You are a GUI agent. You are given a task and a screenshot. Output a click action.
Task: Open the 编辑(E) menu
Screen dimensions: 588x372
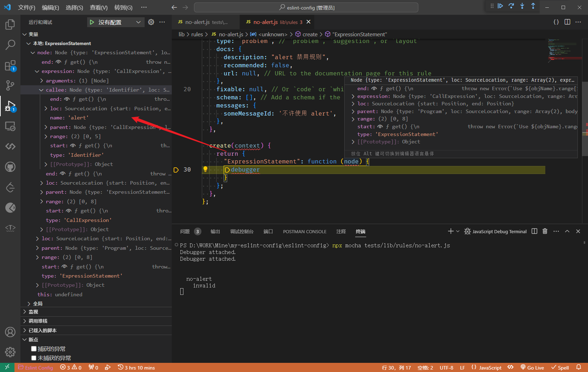point(50,7)
